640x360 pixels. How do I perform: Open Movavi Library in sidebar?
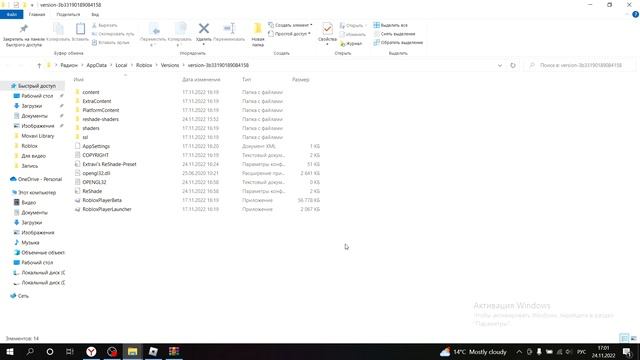pos(38,136)
